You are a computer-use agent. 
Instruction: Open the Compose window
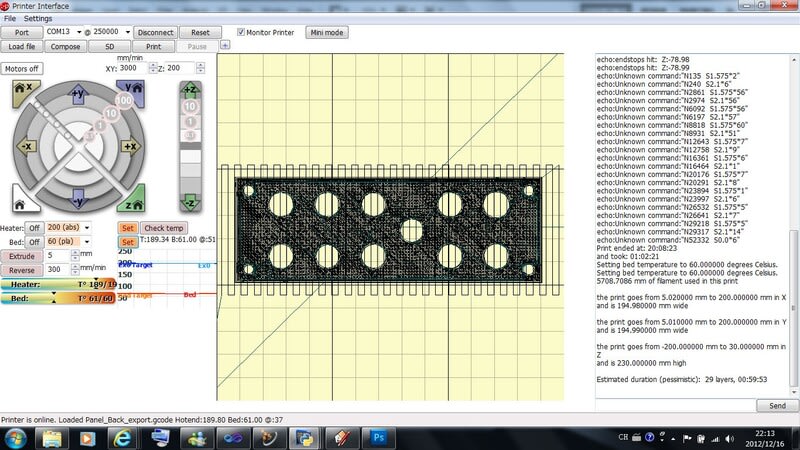pos(65,46)
